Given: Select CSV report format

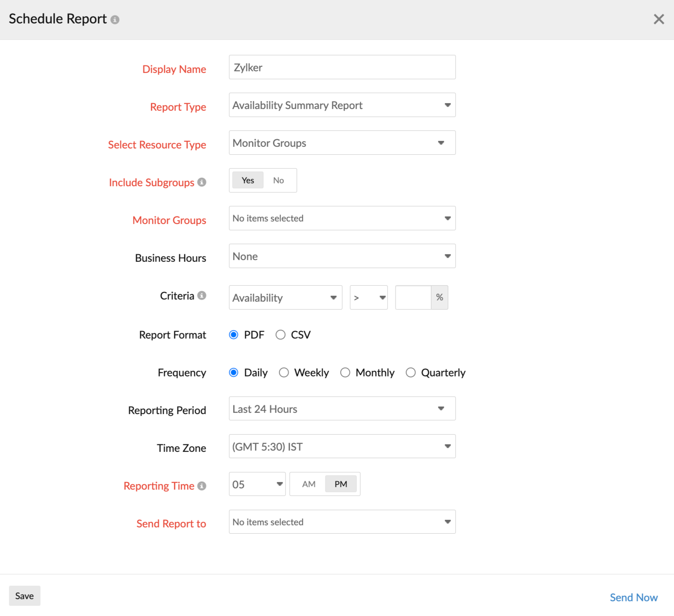Looking at the screenshot, I should coord(281,334).
